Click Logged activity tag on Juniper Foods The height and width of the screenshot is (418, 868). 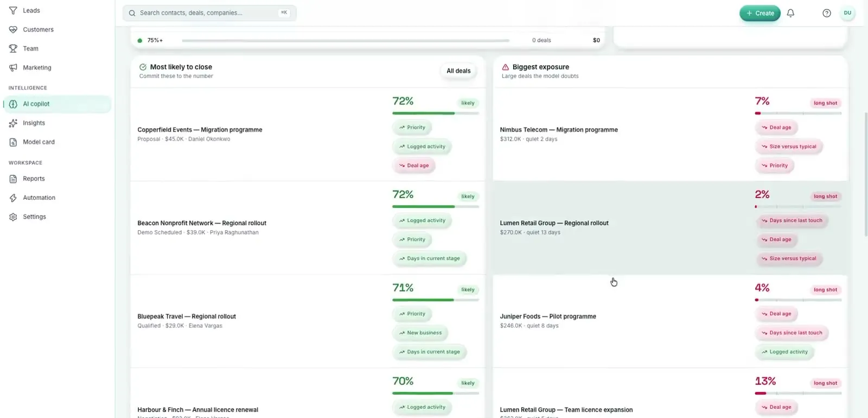(784, 352)
